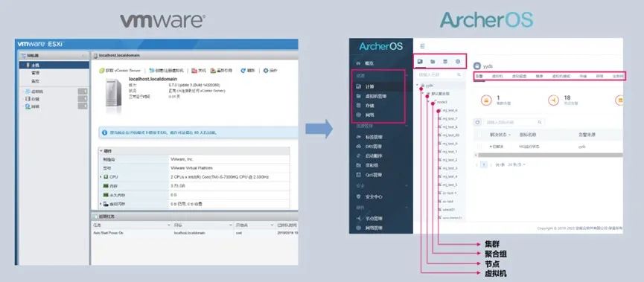Switch to the 虚拟机 tab for yyds
The height and width of the screenshot is (282, 644).
pyautogui.click(x=497, y=77)
